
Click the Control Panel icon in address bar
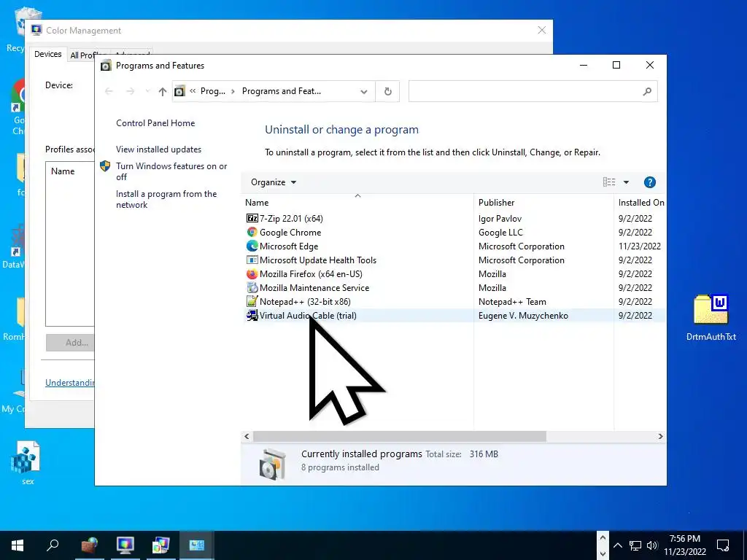coord(179,91)
